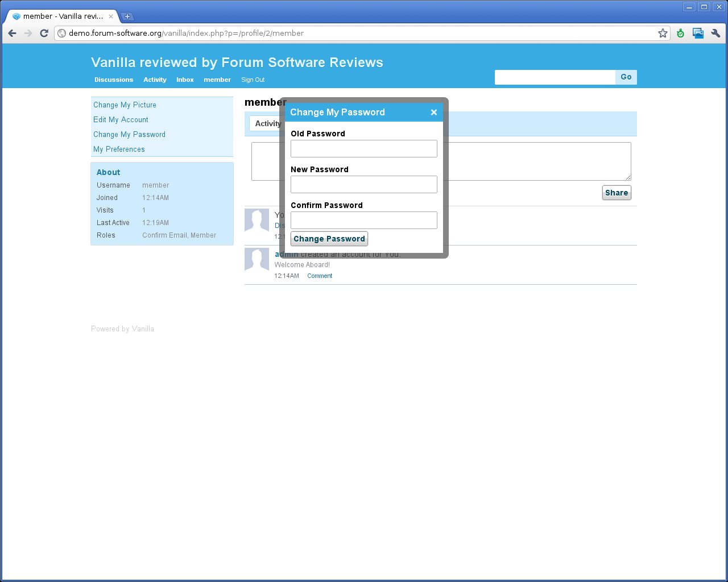Open the wrench settings menu
This screenshot has width=728, height=582.
[x=715, y=33]
